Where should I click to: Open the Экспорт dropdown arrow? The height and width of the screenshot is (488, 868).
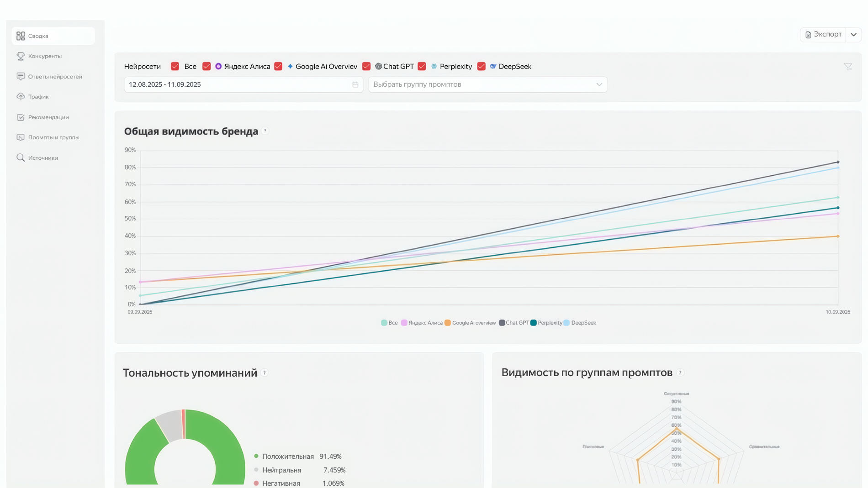pos(853,35)
